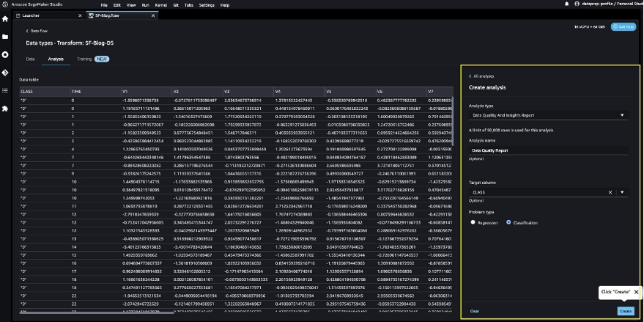Select the Classification problem type
Image resolution: width=644 pixels, height=322 pixels.
[x=508, y=222]
